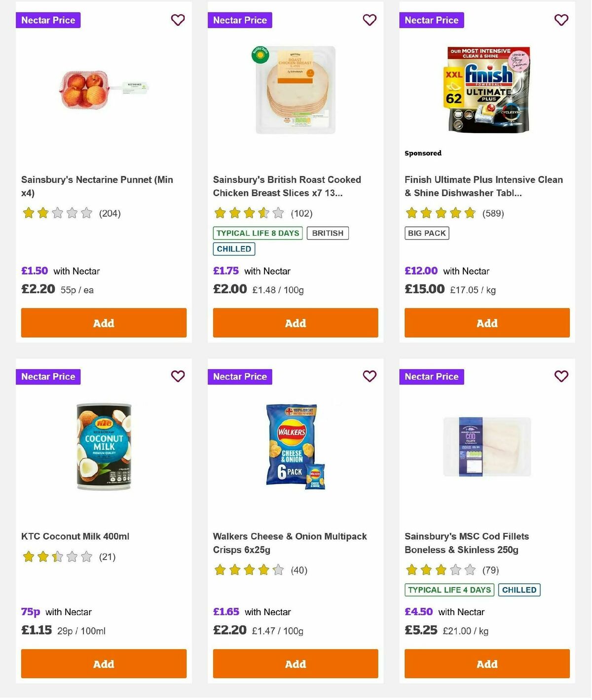Open the 204 reviews star rating for nectarines
This screenshot has width=592, height=700.
57,213
